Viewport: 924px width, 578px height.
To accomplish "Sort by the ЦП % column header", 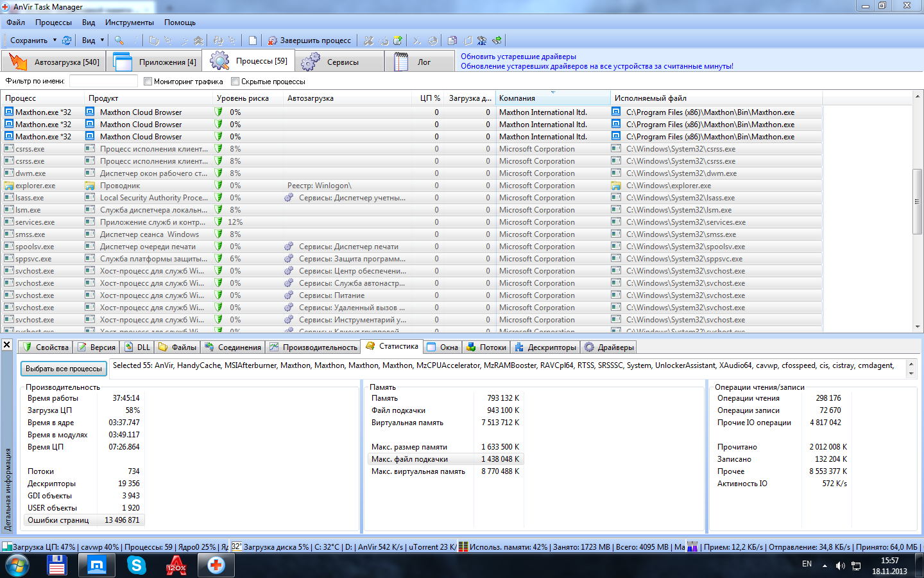I will tap(428, 98).
